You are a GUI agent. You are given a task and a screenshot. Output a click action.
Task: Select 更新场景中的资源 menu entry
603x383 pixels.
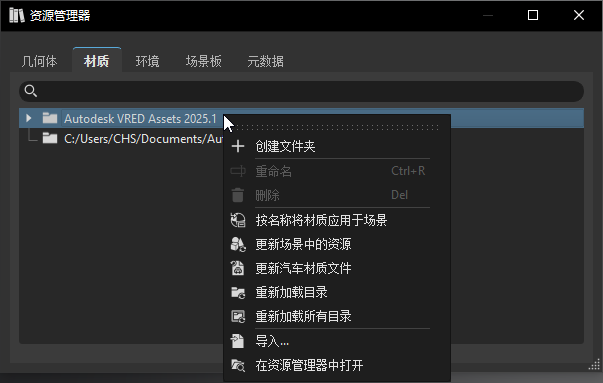click(x=336, y=244)
